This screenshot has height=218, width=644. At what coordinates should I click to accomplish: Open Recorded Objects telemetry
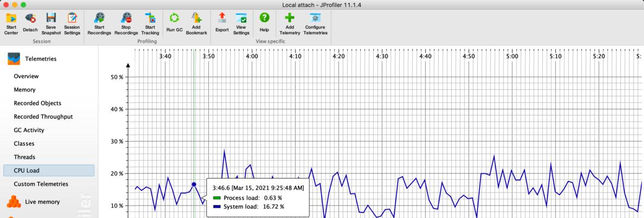[x=38, y=103]
